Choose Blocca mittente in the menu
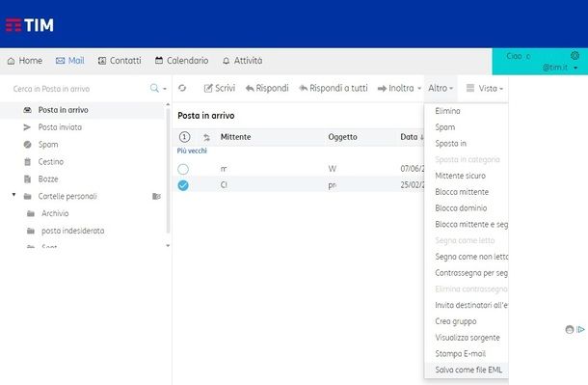Viewport: 588px width, 385px height. coord(462,192)
